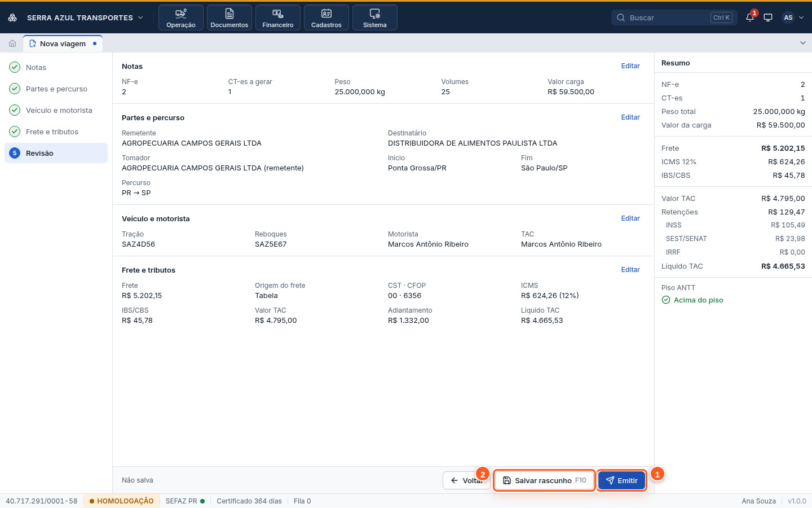Screen dimensions: 812x508
Task: Click the Voltar button
Action: click(x=466, y=480)
